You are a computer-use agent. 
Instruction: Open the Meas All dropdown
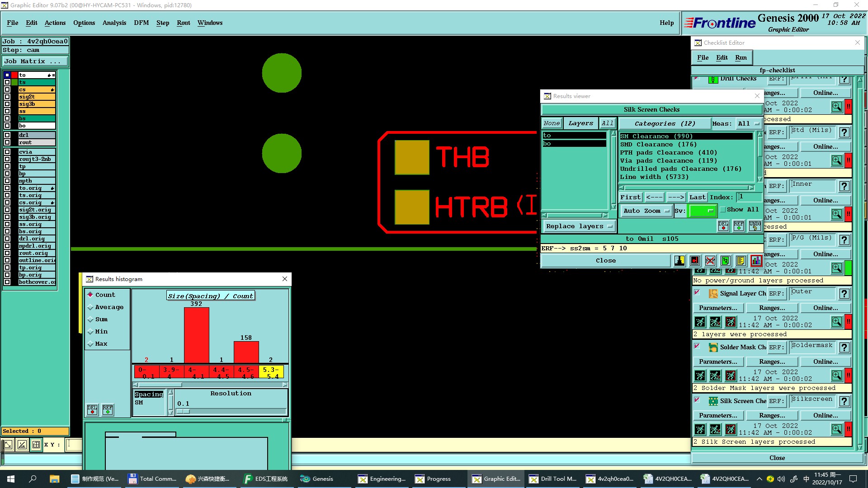(749, 123)
